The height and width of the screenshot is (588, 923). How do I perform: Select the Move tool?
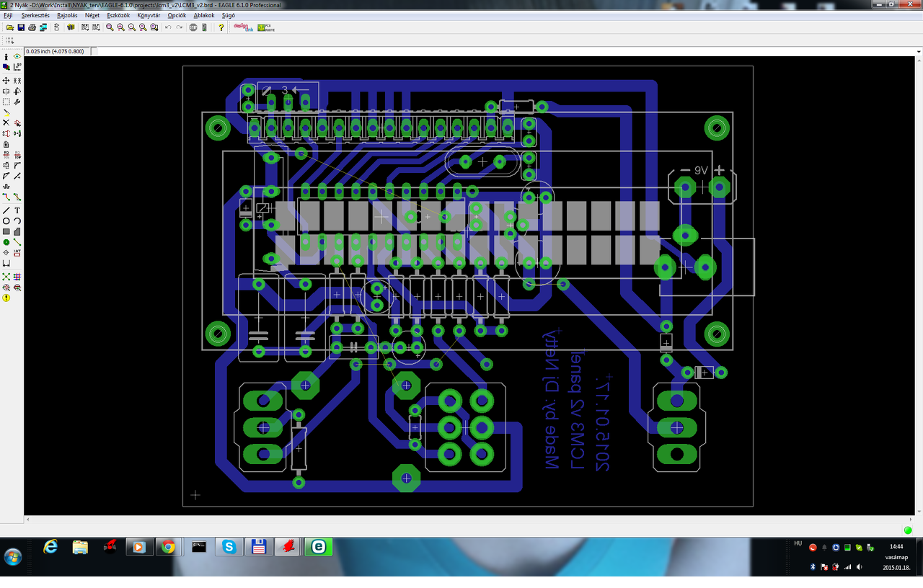click(6, 81)
